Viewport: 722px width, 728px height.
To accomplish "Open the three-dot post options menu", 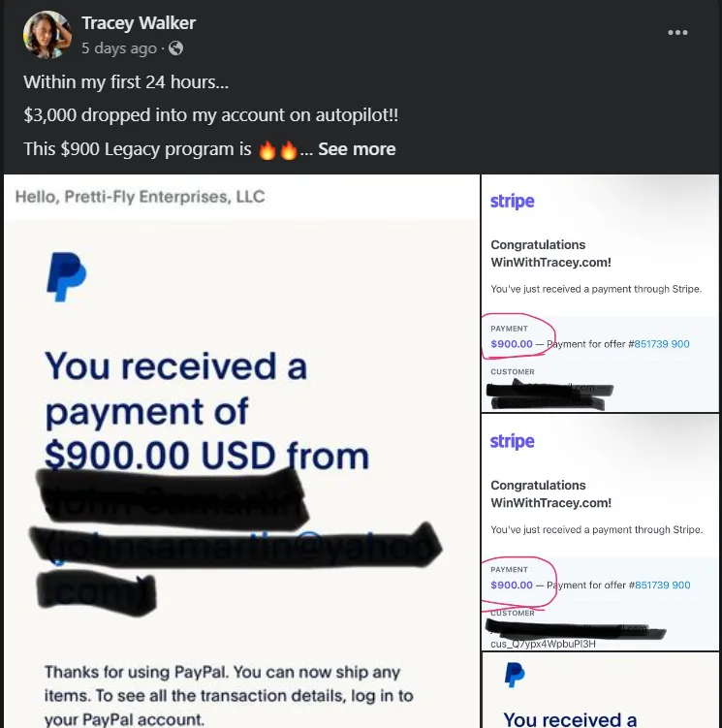I will point(677,33).
